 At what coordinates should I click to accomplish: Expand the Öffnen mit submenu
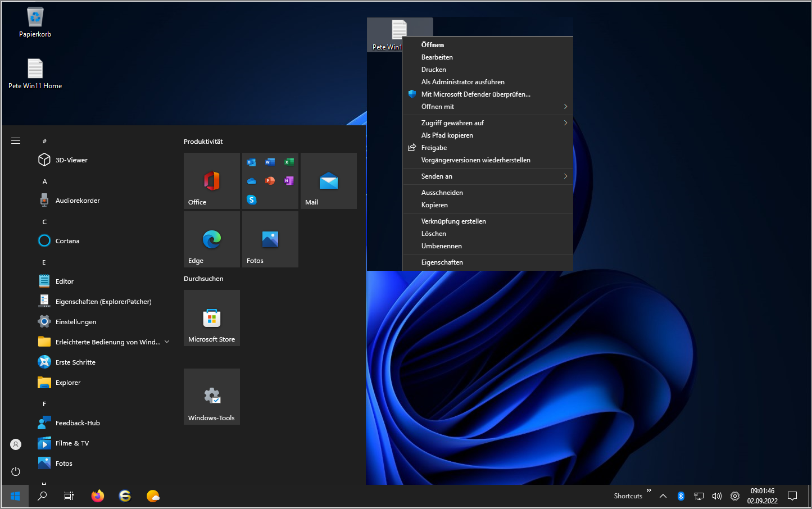coord(488,107)
